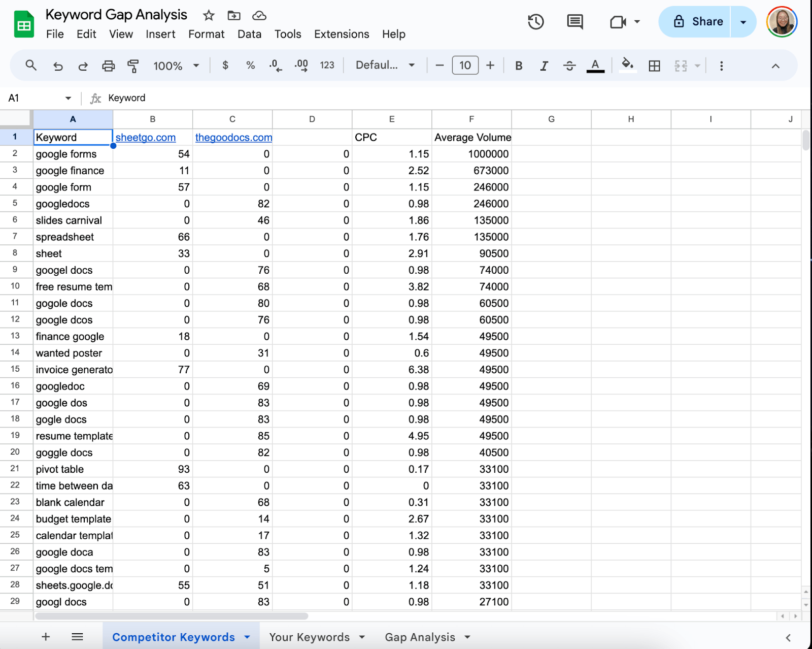Open the sheetgo.com link in B1
The image size is (812, 649).
[146, 137]
